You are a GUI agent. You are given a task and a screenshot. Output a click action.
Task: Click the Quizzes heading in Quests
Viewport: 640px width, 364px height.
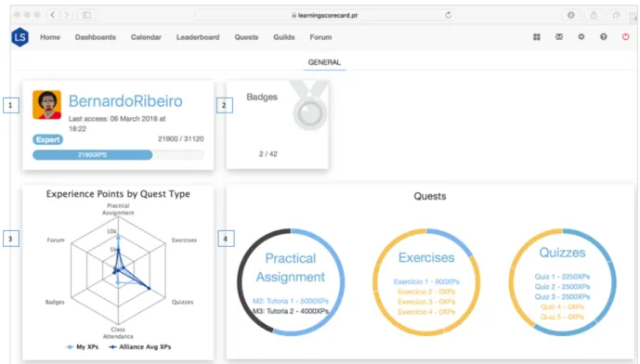(x=562, y=253)
